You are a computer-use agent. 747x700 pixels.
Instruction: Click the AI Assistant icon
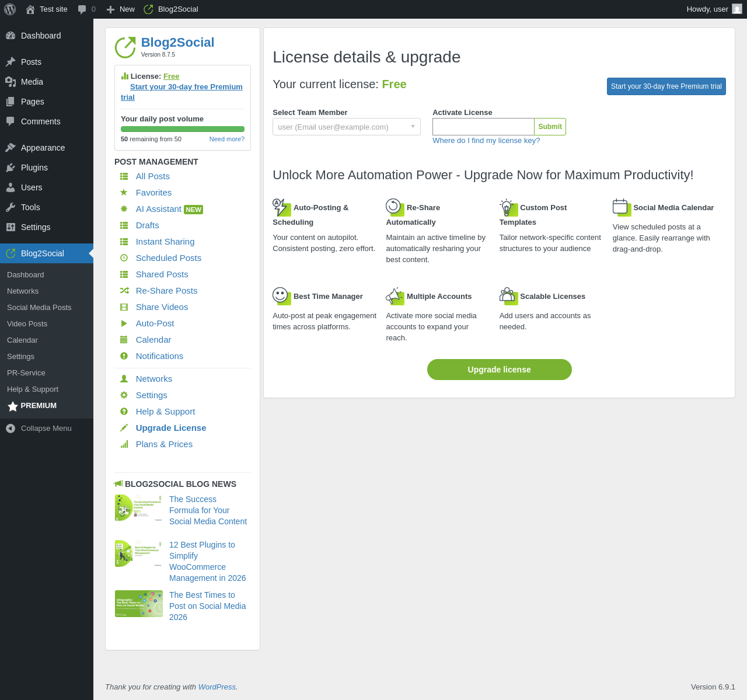(x=124, y=209)
